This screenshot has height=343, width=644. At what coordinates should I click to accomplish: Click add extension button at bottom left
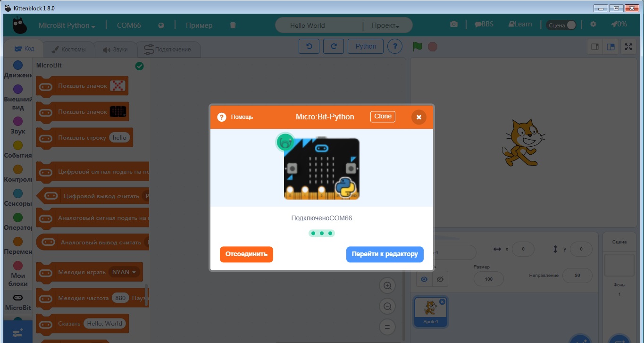click(18, 333)
